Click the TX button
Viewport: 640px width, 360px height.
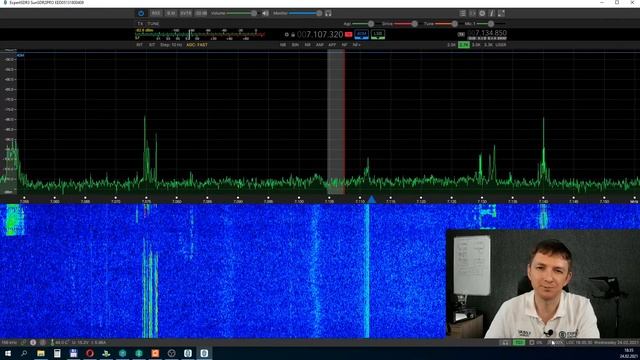coord(140,24)
